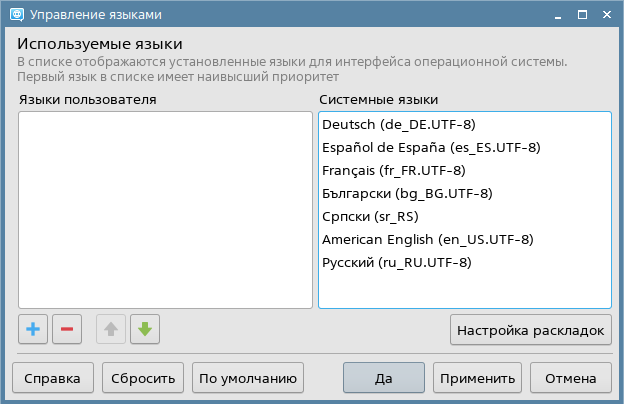Open the Настройка раскладок settings
The image size is (624, 404).
point(531,329)
